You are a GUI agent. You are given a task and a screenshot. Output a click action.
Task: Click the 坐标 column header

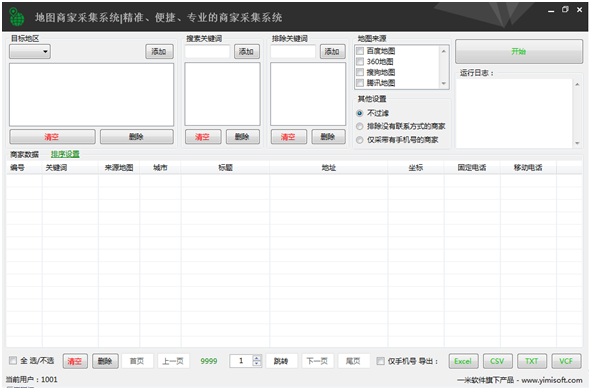(416, 168)
